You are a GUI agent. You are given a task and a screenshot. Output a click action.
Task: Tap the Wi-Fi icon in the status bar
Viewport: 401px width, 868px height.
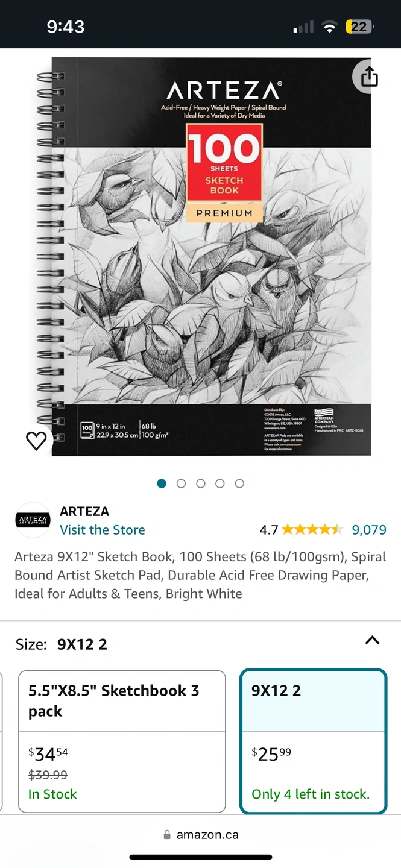(329, 27)
